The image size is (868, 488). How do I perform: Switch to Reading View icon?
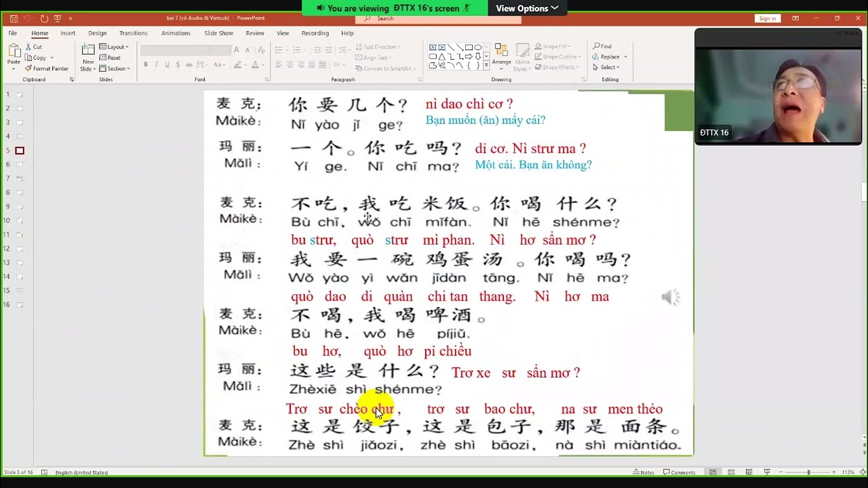click(x=749, y=472)
